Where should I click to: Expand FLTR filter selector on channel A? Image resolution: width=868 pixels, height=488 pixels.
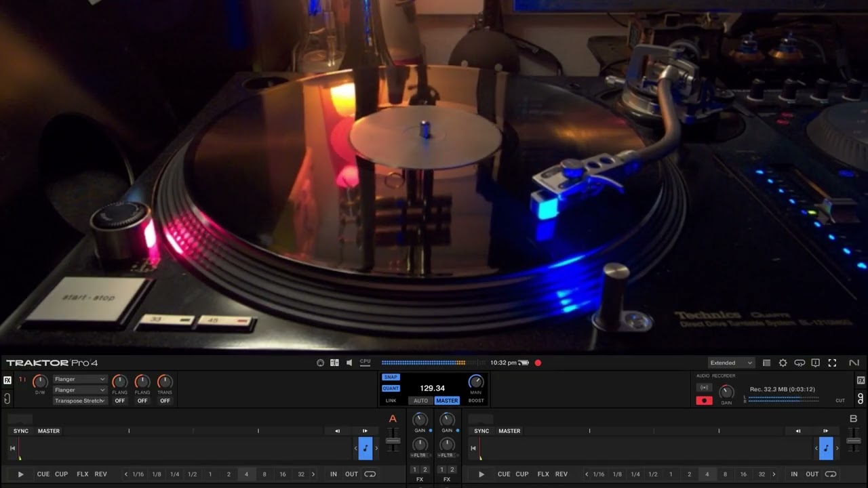[x=420, y=455]
